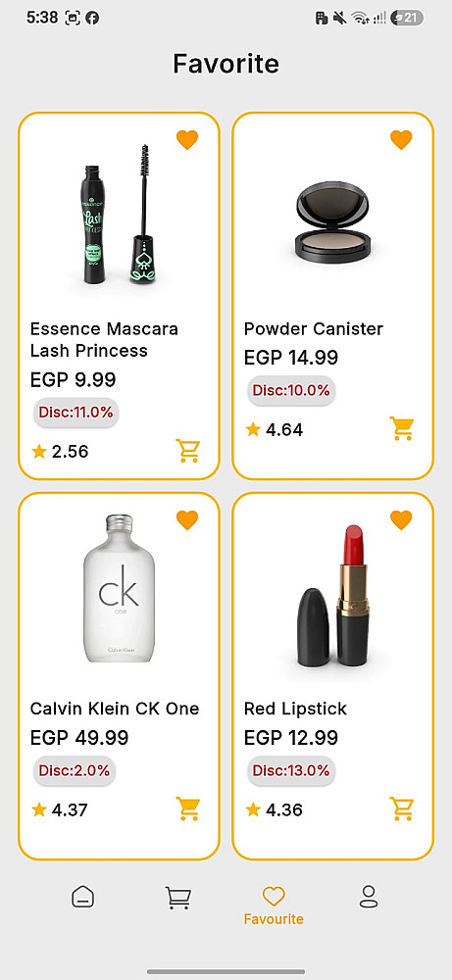Image resolution: width=452 pixels, height=980 pixels.
Task: Add Red Lipstick to cart
Action: coord(401,808)
